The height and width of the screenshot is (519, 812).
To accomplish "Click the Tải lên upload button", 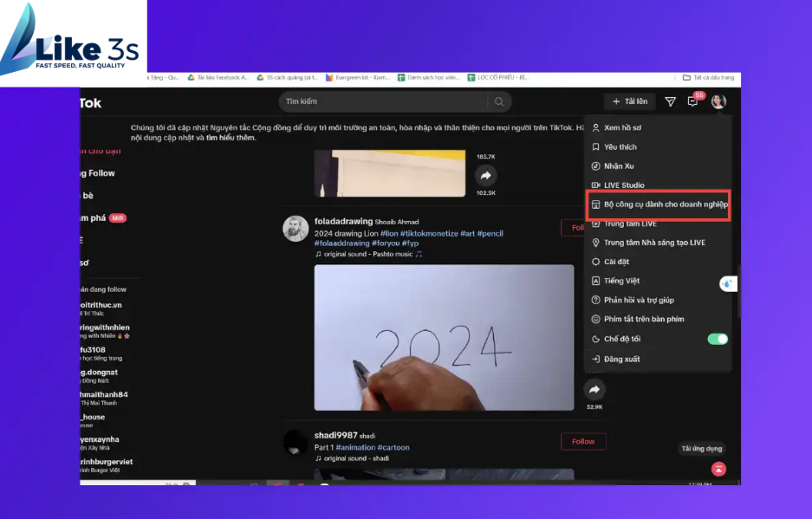I will tap(630, 101).
